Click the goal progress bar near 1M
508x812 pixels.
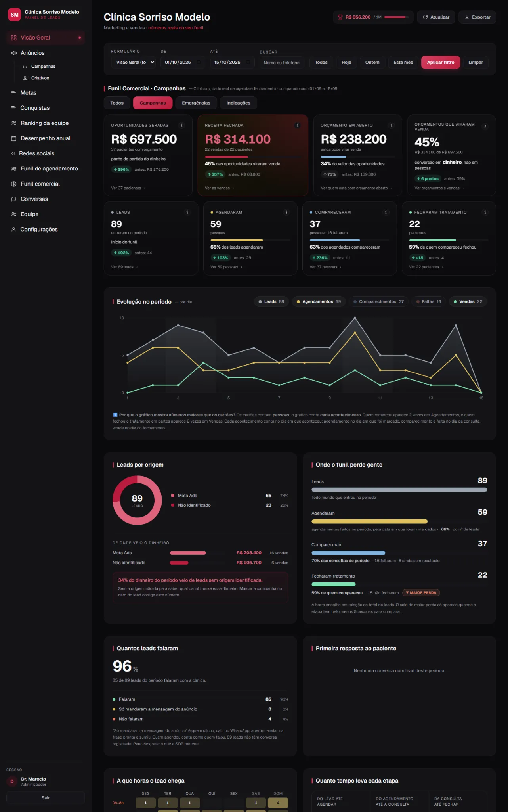[397, 17]
